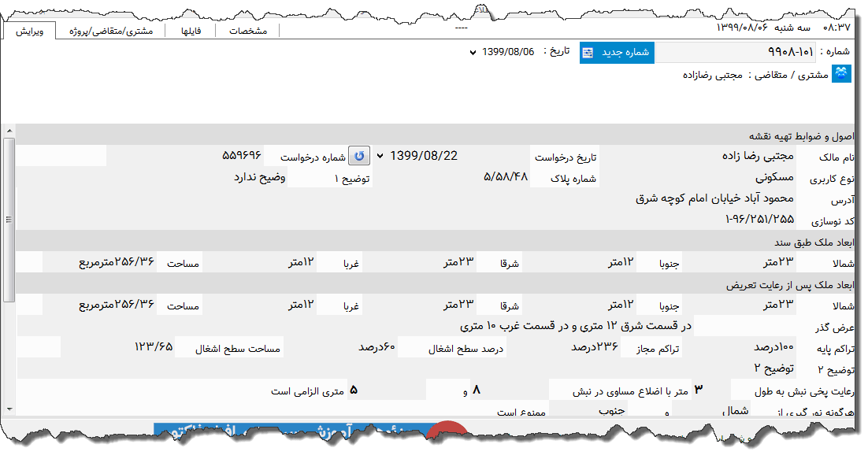Screen dimensions: 868x459
Task: Click the refresh icon beside شماره درخواست
Action: pyautogui.click(x=360, y=155)
